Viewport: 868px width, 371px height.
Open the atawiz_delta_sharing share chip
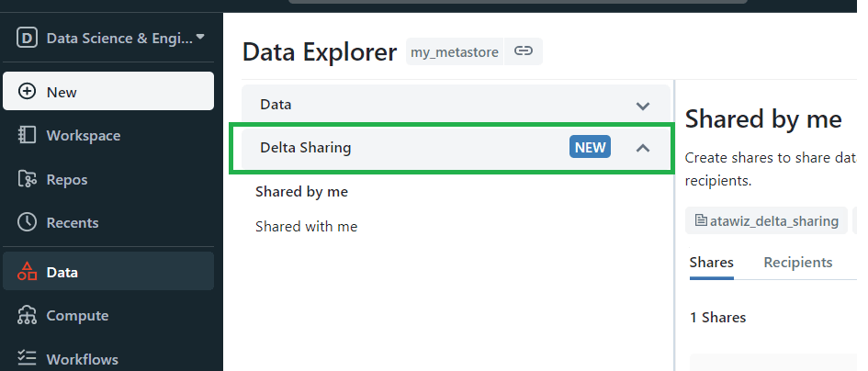(766, 221)
